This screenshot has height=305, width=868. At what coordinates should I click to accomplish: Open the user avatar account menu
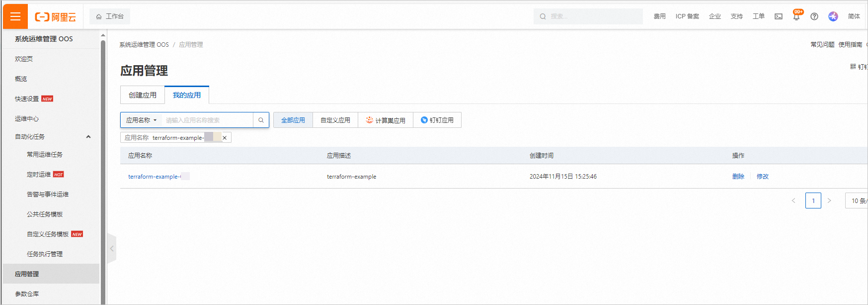click(833, 16)
